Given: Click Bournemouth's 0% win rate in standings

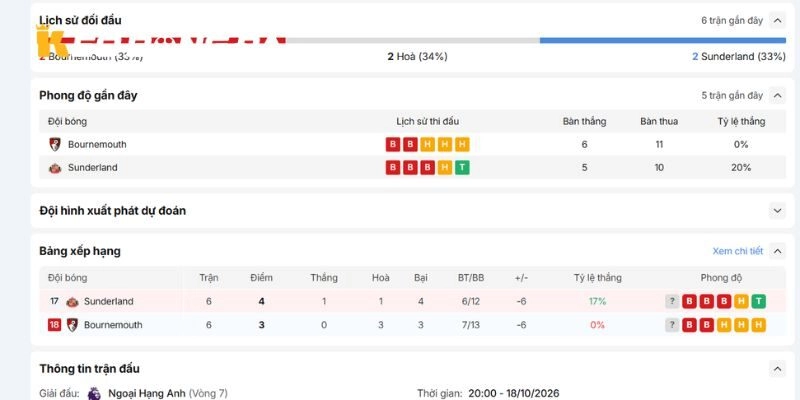Looking at the screenshot, I should point(597,325).
